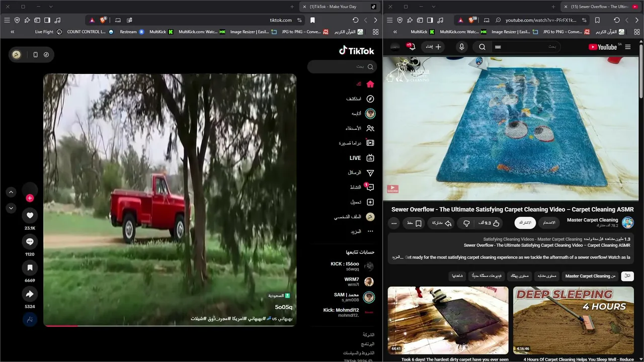Select the 'الكل' filter chip
This screenshot has height=362, width=644.
pyautogui.click(x=627, y=276)
